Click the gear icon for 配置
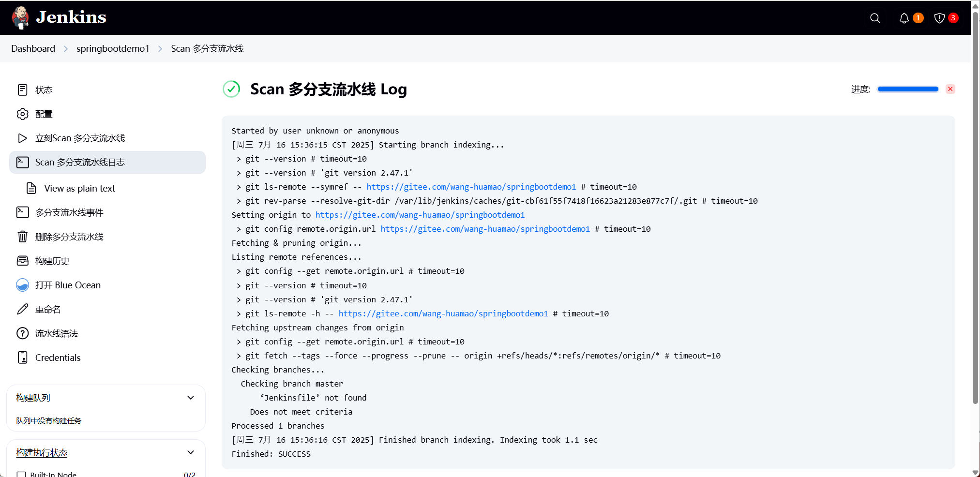The height and width of the screenshot is (477, 980). tap(23, 114)
